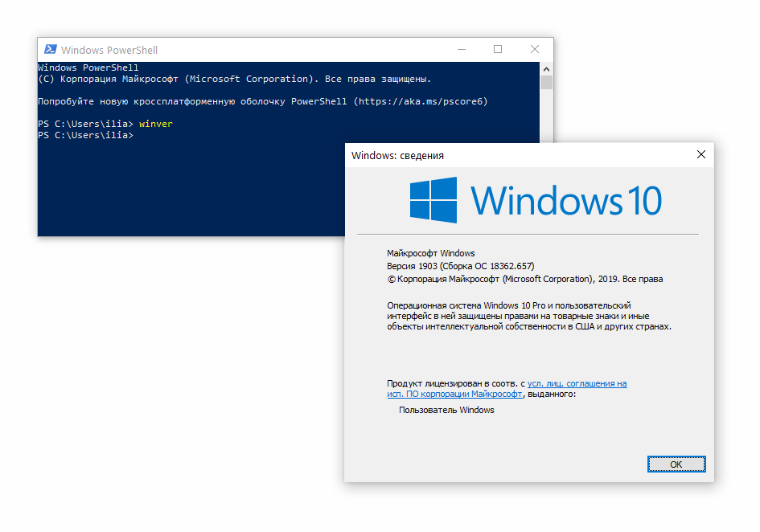Click 'Майкрософт Windows' text in dialog

(x=431, y=253)
